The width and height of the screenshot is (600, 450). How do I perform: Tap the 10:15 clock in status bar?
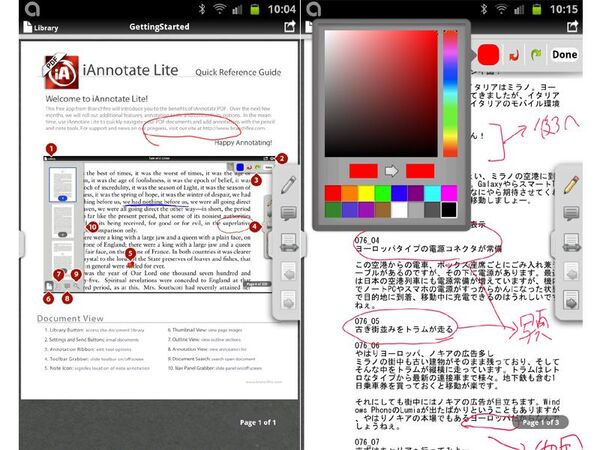(x=564, y=9)
